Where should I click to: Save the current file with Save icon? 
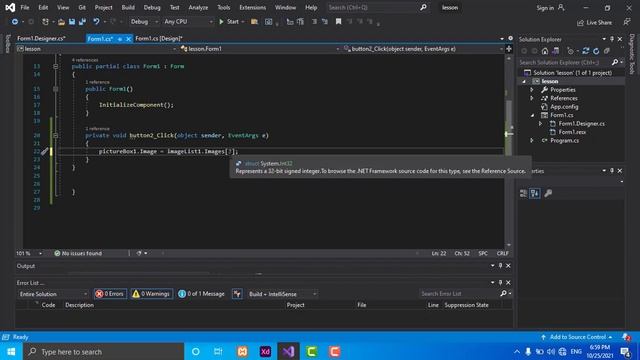click(72, 22)
